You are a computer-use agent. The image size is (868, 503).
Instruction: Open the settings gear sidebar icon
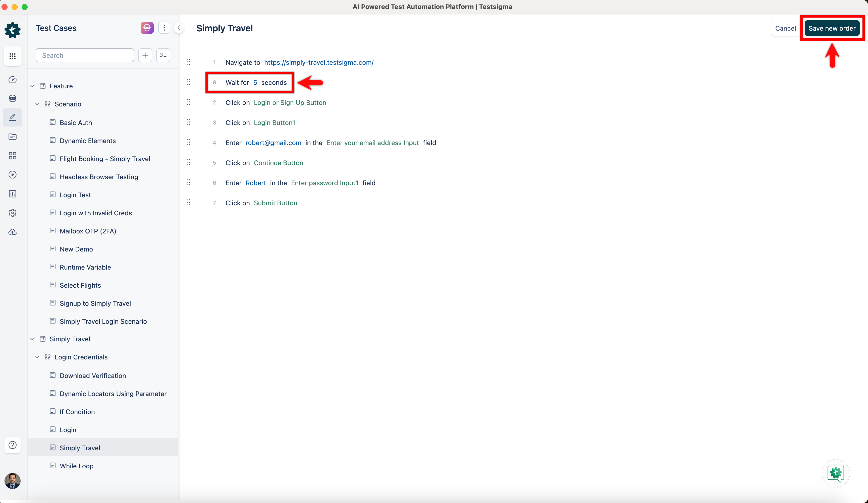coord(12,213)
